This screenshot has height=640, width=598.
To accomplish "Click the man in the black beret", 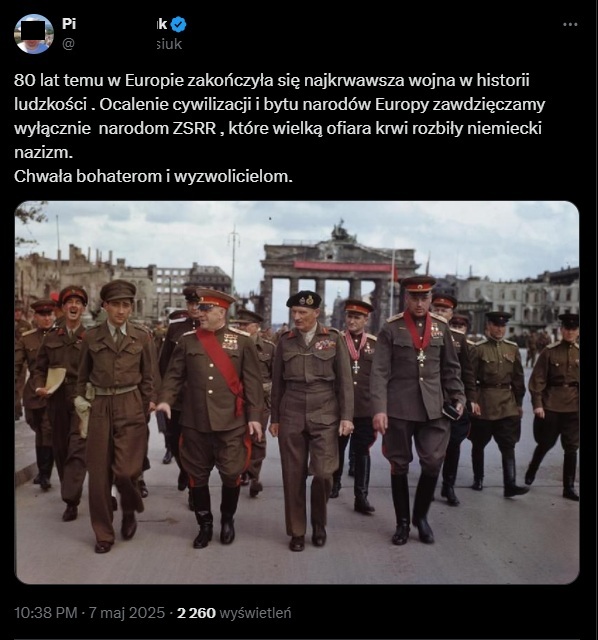I will pos(311,416).
